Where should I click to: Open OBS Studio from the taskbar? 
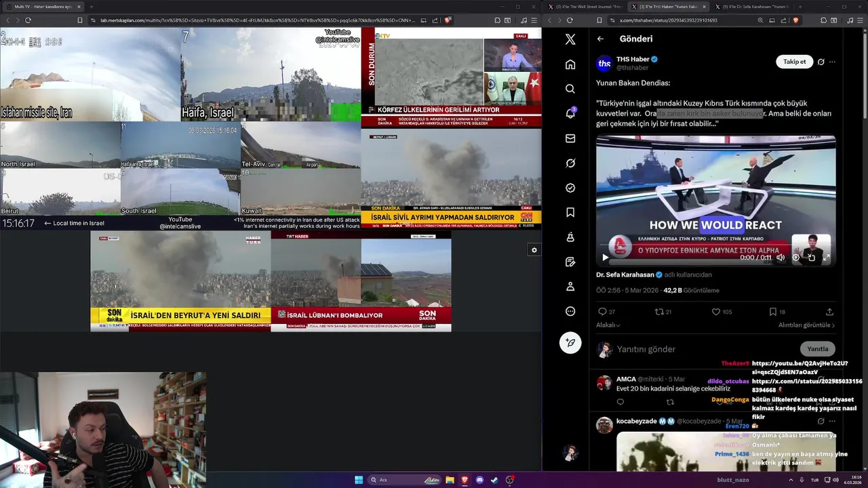click(x=509, y=480)
